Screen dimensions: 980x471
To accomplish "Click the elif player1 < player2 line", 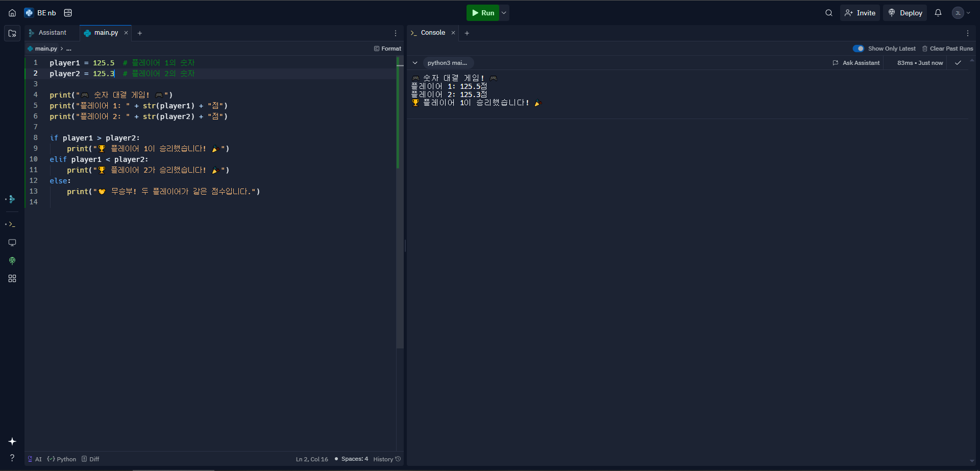I will (99, 159).
